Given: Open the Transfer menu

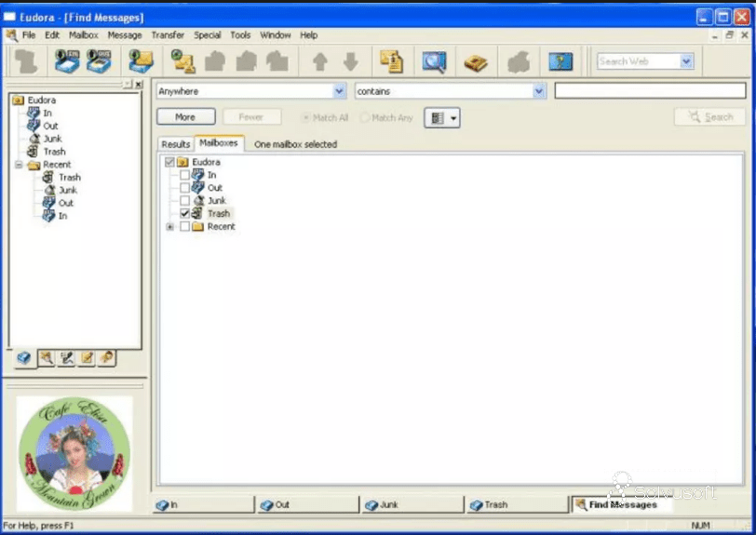Looking at the screenshot, I should click(x=168, y=35).
